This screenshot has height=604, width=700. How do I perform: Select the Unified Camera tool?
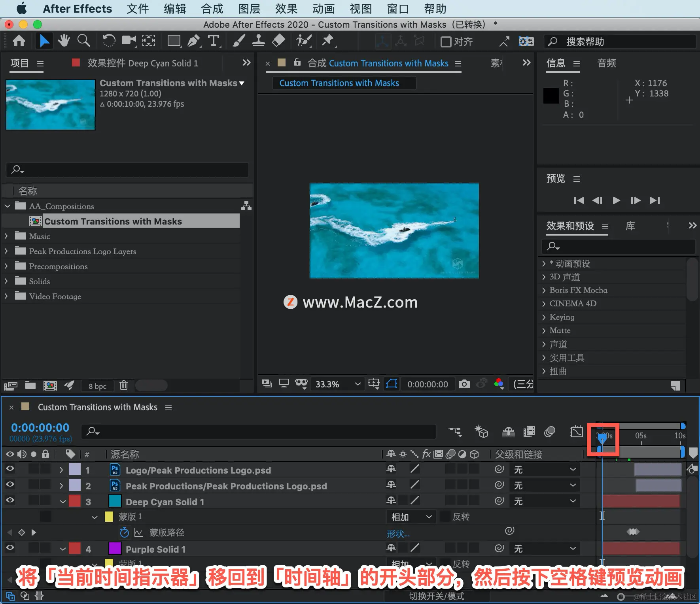(x=129, y=41)
